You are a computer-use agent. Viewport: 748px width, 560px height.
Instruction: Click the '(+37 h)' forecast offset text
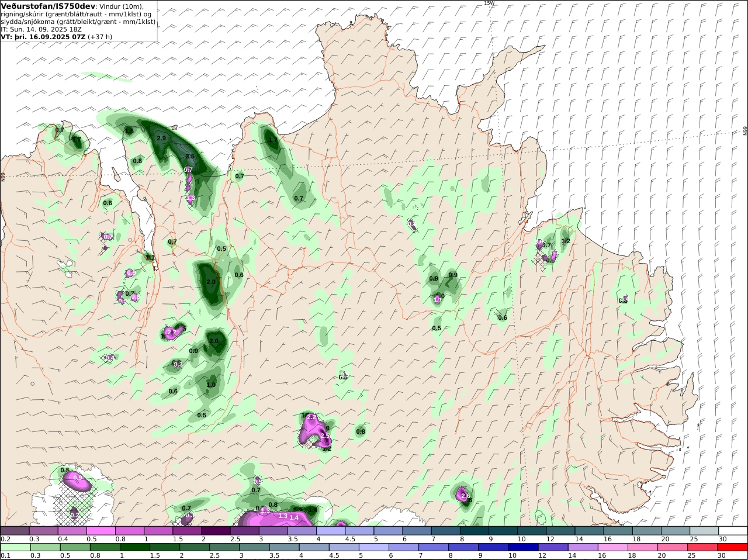tap(100, 37)
